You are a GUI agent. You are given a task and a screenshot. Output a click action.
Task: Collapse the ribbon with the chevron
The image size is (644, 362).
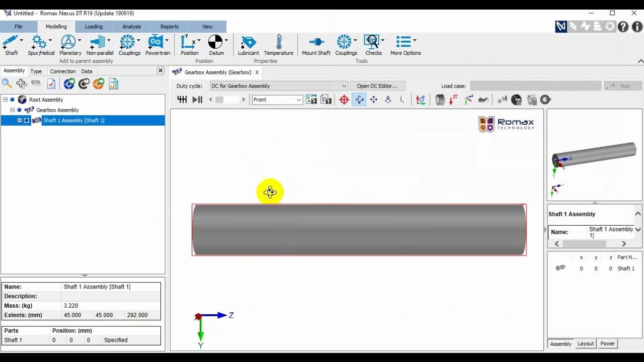[640, 61]
